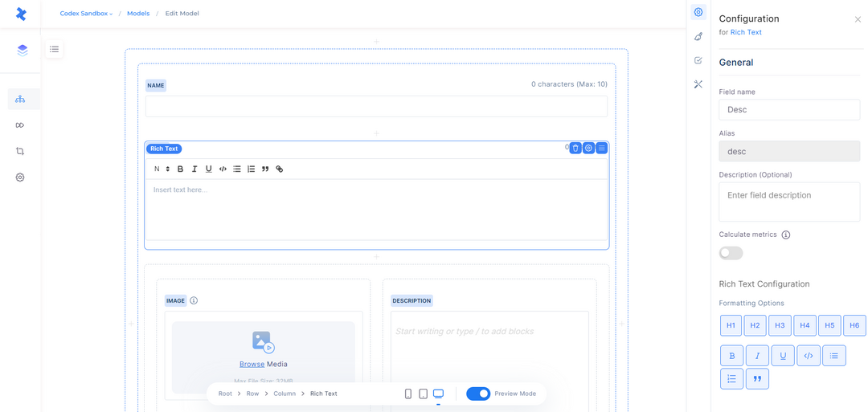Viewport: 868px width, 412px height.
Task: Toggle H4 formatting option
Action: (805, 326)
